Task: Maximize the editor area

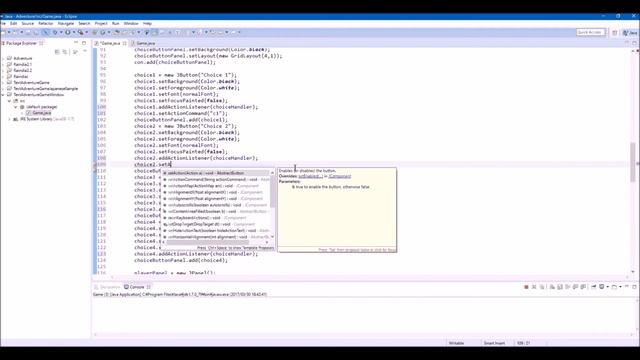Action: [x=634, y=42]
